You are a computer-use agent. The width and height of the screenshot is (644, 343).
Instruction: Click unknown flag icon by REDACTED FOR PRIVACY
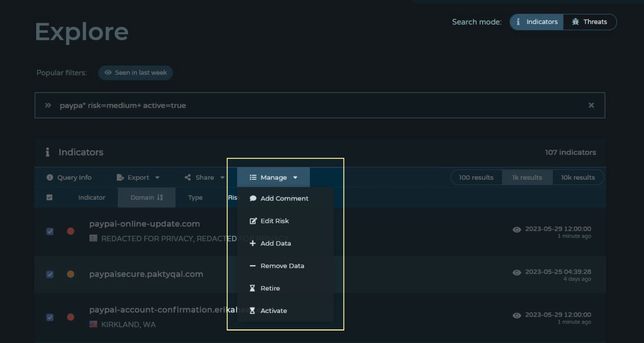93,238
